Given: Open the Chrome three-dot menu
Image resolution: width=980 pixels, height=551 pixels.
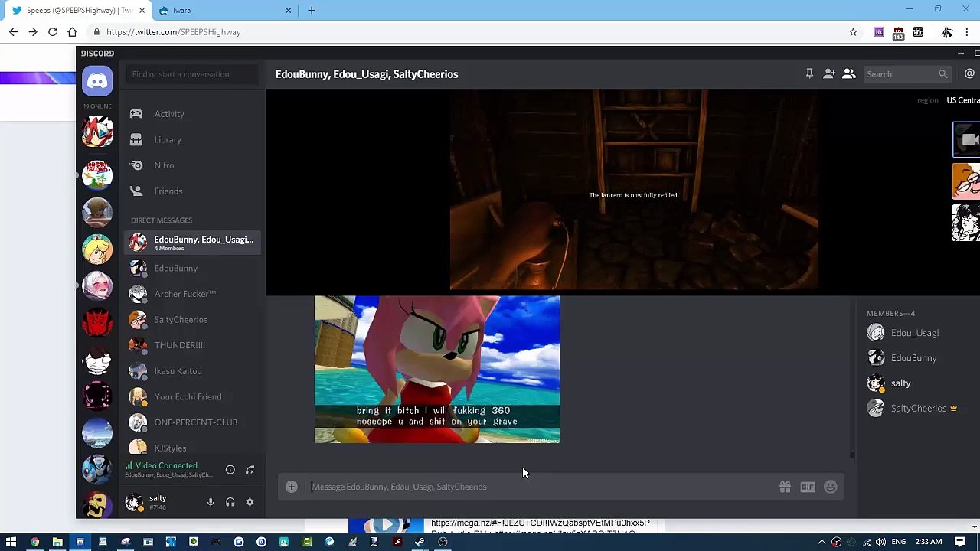Looking at the screenshot, I should click(x=967, y=32).
